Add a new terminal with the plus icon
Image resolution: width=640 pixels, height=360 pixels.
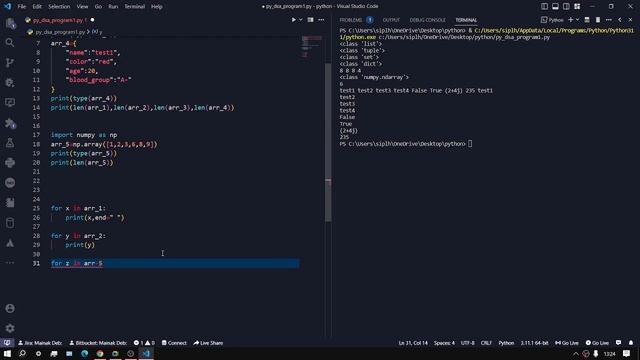tap(571, 20)
